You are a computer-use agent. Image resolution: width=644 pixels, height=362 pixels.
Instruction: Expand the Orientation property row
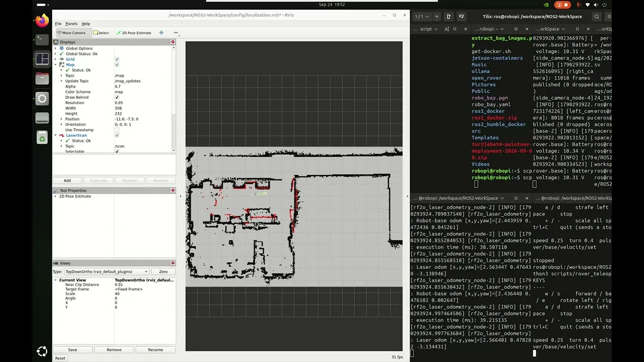click(61, 125)
